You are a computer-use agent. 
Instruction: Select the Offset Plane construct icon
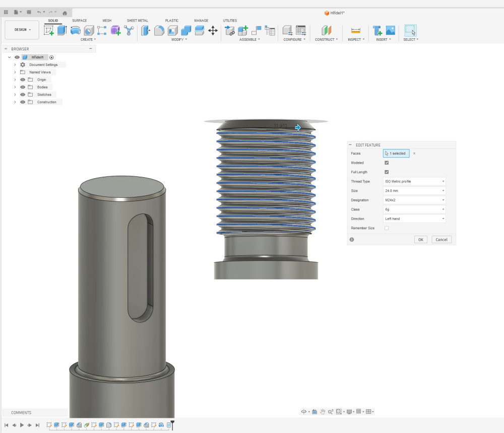coord(326,31)
